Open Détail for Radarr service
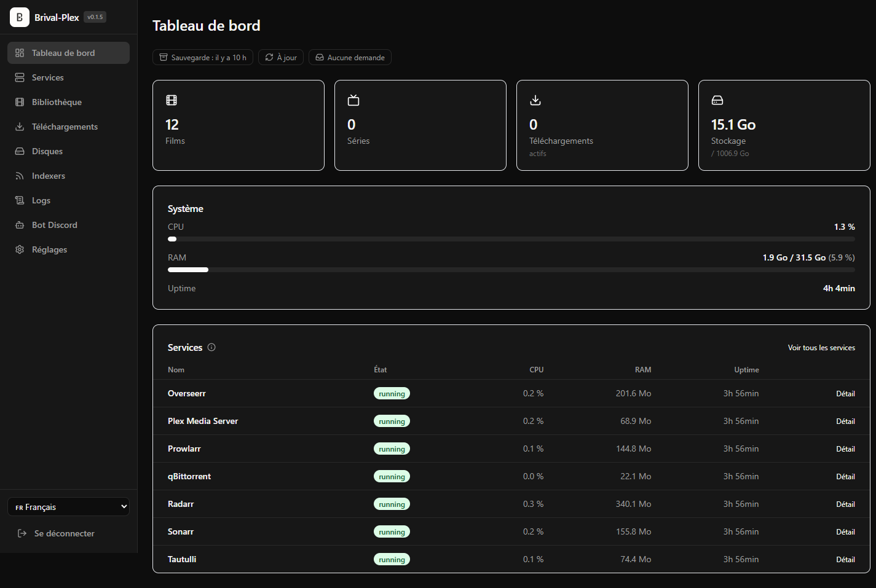This screenshot has height=588, width=876. 845,504
